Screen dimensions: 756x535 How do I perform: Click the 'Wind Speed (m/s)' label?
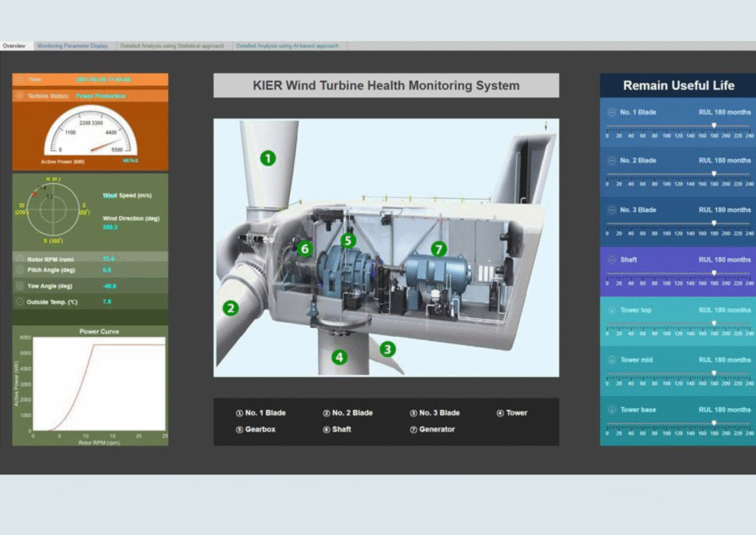(127, 195)
